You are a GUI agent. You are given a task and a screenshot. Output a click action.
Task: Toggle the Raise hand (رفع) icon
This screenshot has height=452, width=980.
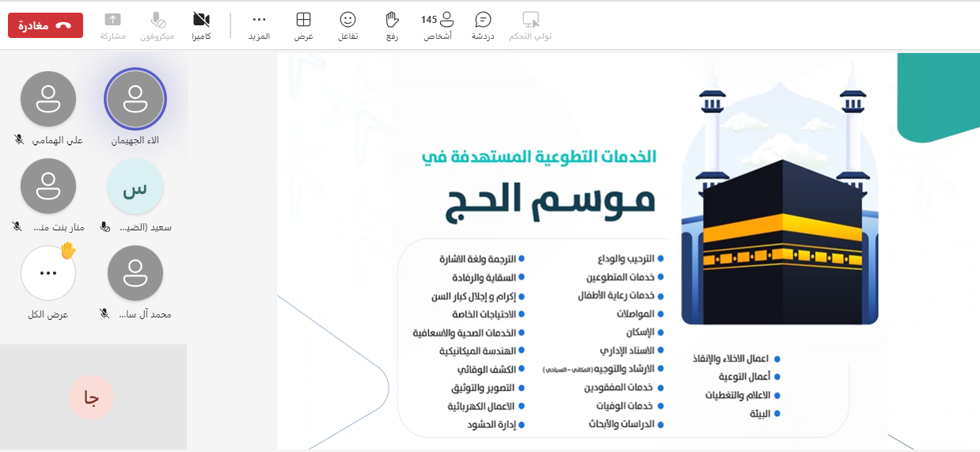pos(392,20)
